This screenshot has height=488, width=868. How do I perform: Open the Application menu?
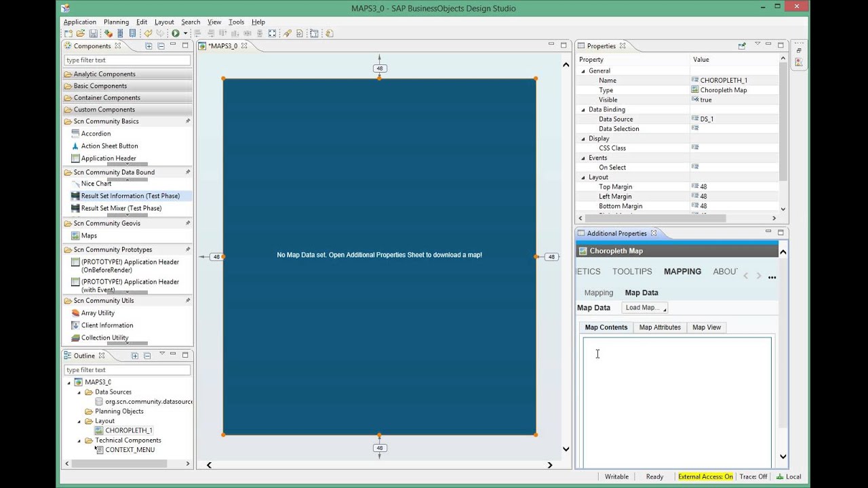[80, 22]
